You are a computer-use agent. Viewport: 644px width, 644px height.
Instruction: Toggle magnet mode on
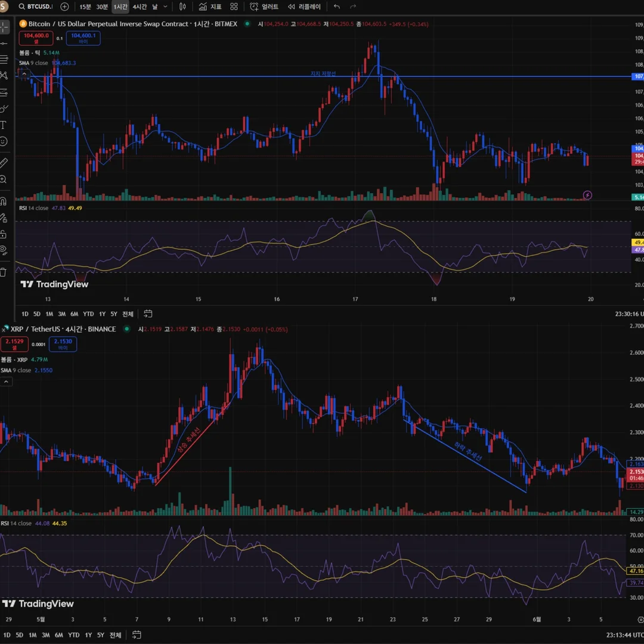point(4,202)
